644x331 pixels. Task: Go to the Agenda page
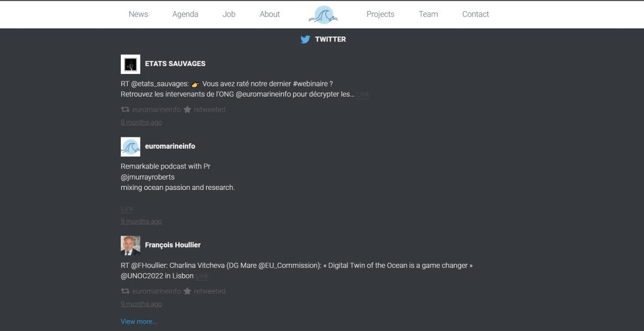point(185,14)
